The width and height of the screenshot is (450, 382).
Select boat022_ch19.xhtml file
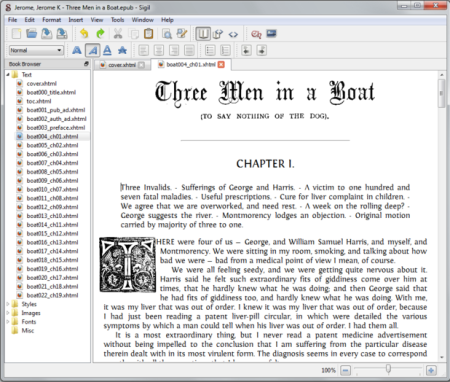[x=52, y=295]
